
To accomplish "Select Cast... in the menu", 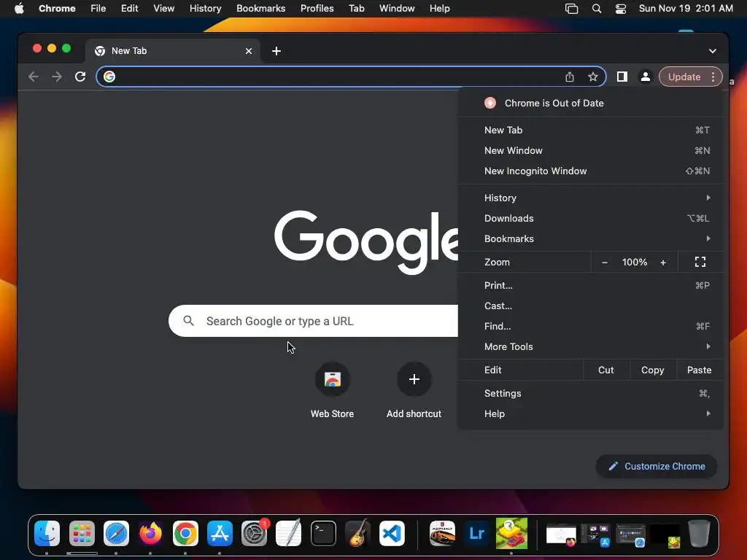I will [591, 306].
